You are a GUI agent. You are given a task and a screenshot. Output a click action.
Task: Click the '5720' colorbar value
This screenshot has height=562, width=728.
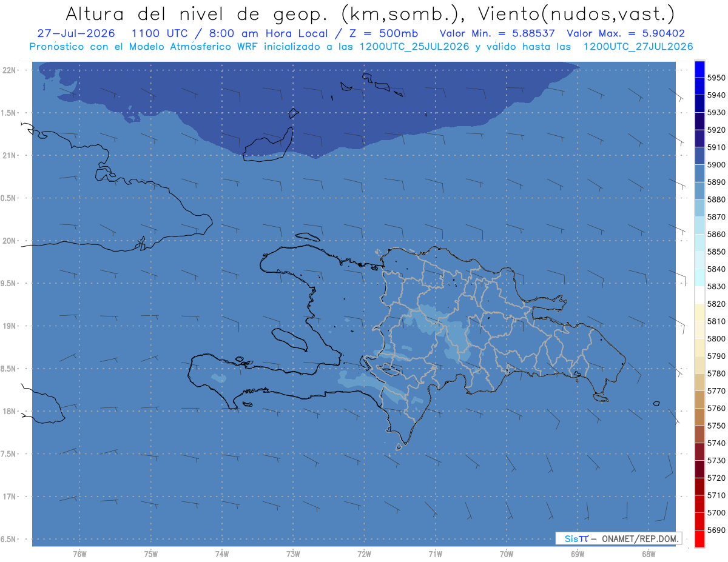tap(716, 478)
